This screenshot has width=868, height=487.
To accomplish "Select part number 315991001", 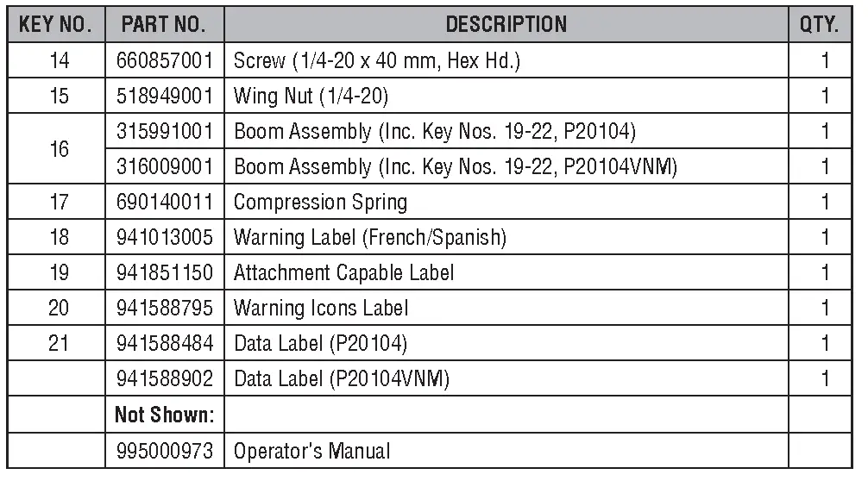I will pyautogui.click(x=164, y=132).
